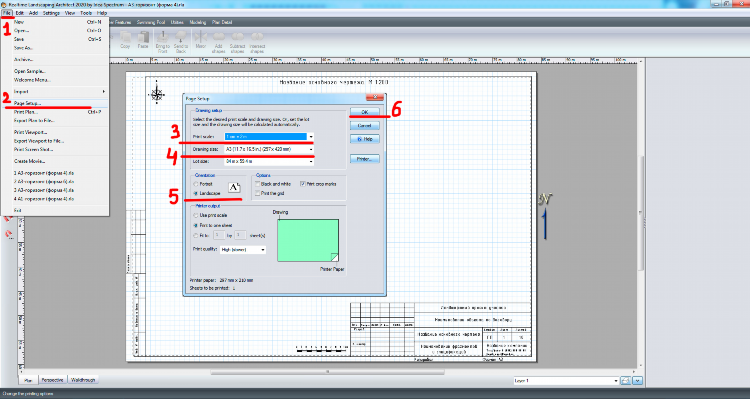Click the layer settings icon beside Layer 1
The image size is (750, 399).
[x=625, y=381]
